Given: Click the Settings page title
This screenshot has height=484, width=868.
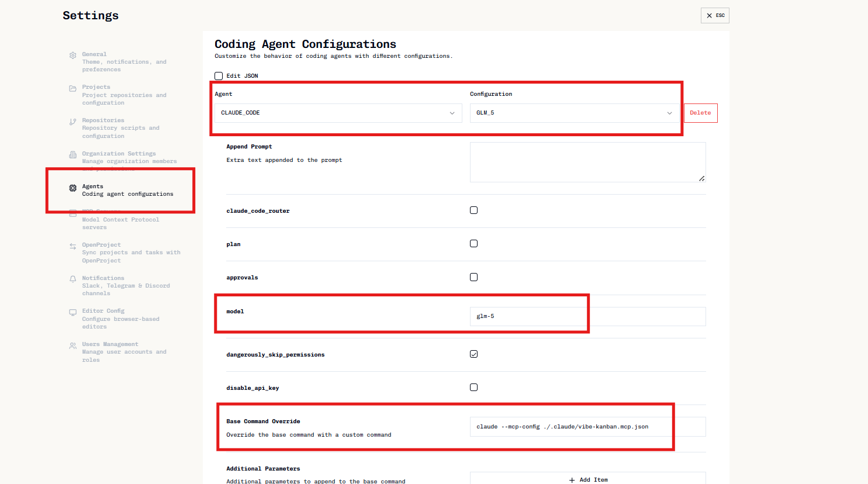Looking at the screenshot, I should click(x=91, y=16).
